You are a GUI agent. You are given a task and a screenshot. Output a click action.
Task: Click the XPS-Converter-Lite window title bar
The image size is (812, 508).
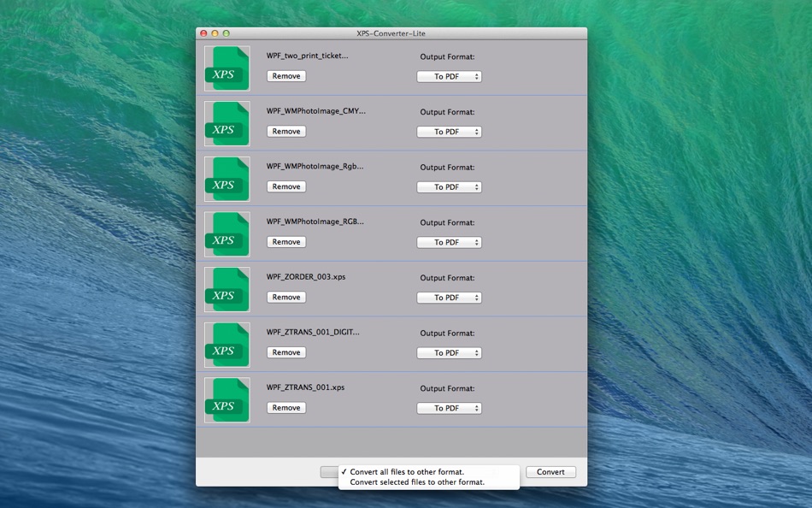[391, 33]
